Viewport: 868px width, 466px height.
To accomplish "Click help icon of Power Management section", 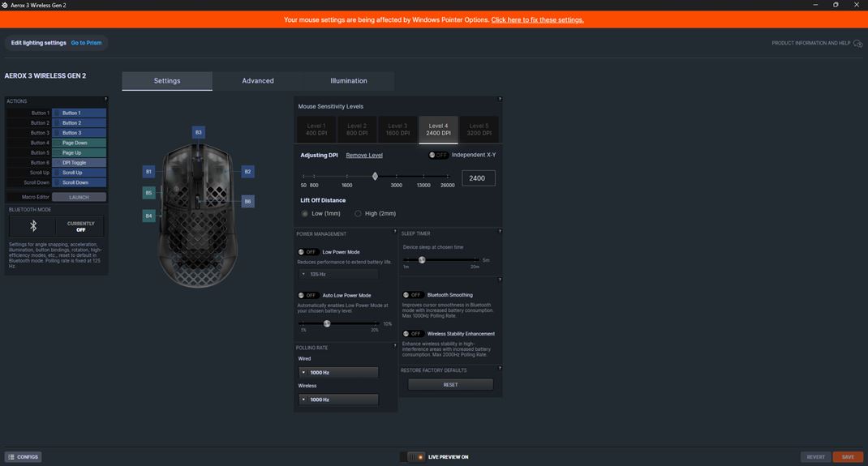I will coord(395,231).
